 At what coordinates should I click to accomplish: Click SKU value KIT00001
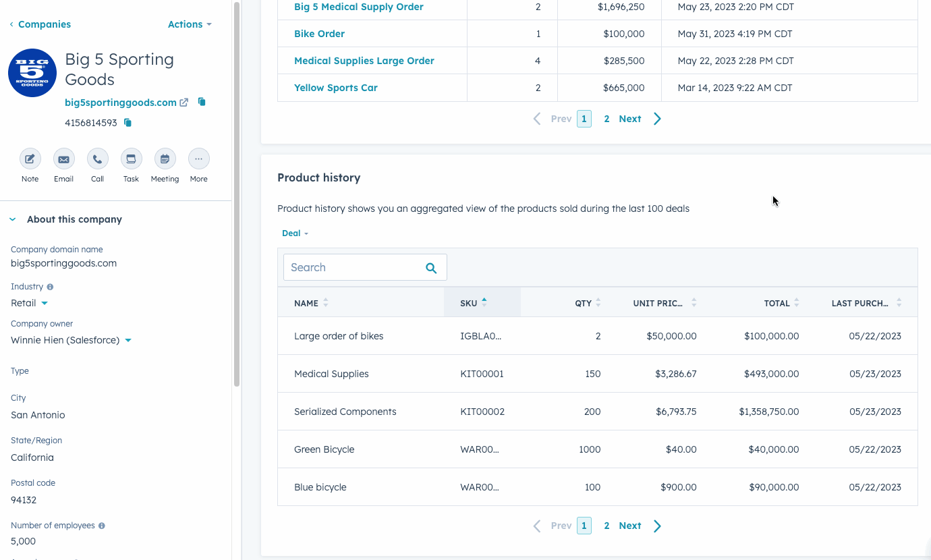coord(482,374)
